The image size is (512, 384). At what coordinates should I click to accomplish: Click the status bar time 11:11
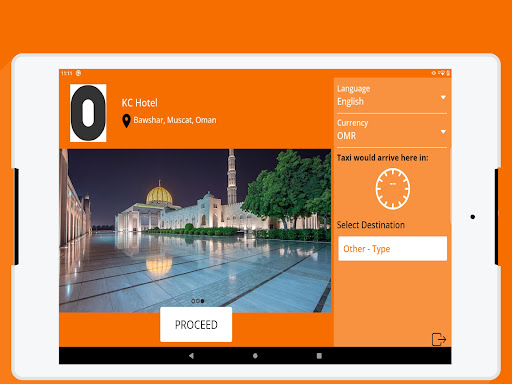point(67,73)
